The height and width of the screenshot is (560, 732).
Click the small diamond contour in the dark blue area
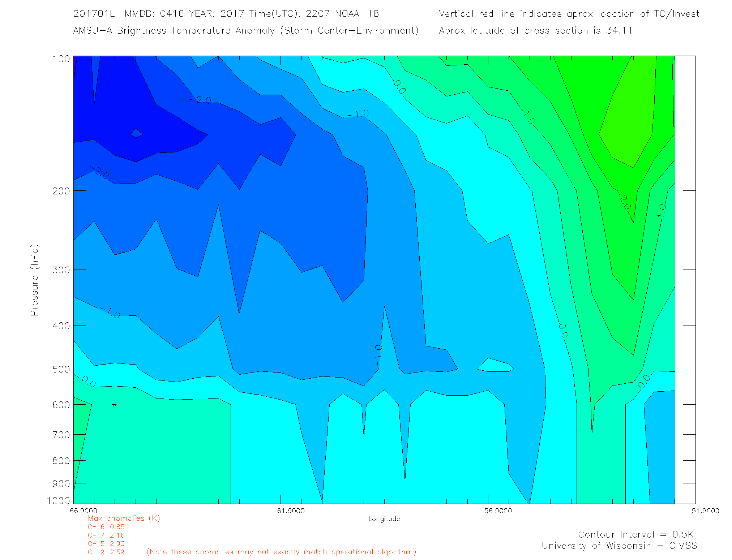point(136,133)
